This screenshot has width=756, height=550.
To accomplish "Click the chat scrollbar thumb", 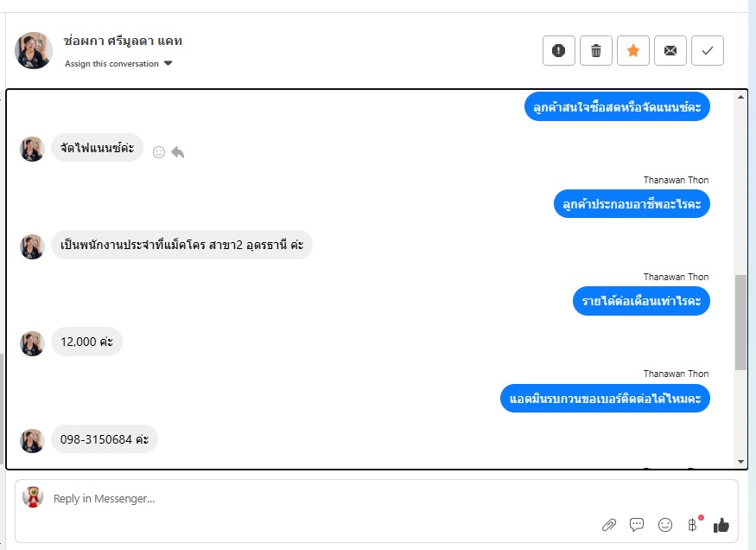I will 740,323.
